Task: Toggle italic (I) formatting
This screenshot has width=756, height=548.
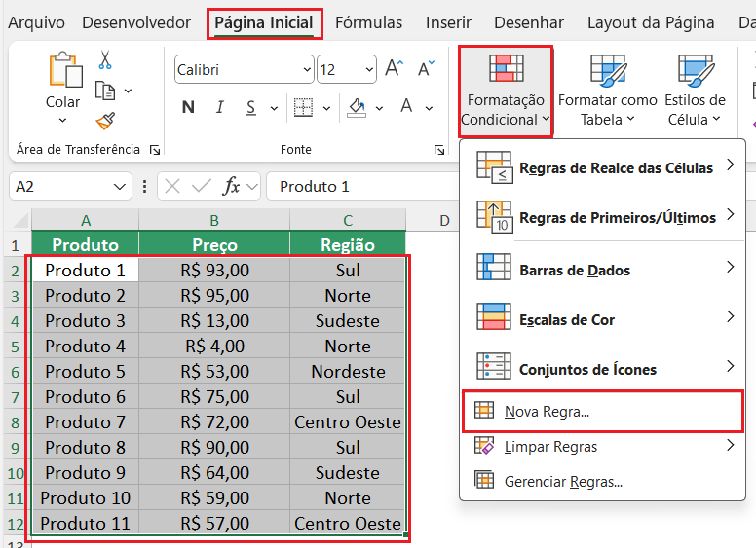Action: (220, 107)
